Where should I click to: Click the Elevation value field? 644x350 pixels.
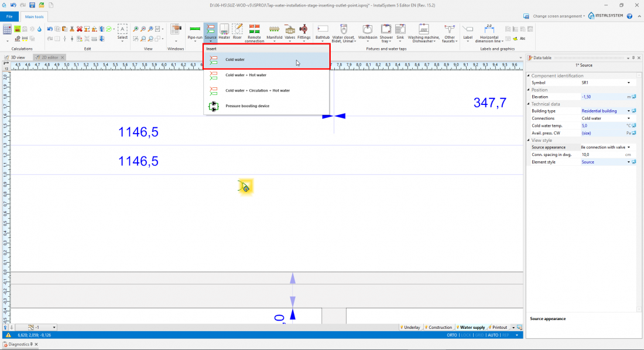[602, 97]
